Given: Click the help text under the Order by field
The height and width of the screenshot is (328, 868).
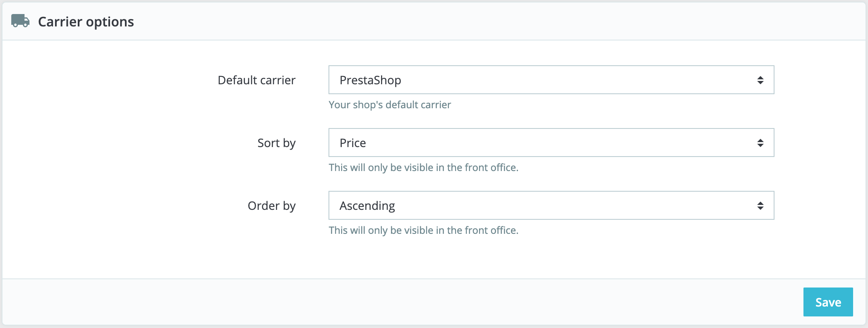Looking at the screenshot, I should (x=423, y=231).
